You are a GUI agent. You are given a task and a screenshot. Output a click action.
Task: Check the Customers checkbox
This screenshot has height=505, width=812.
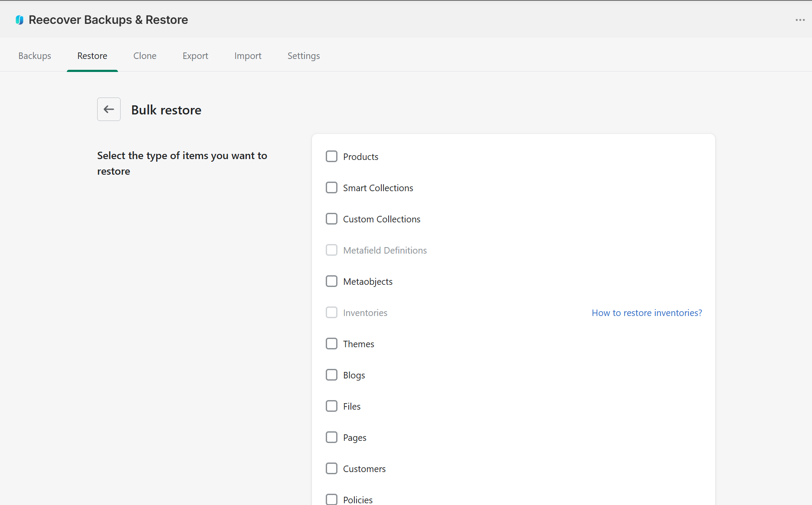[331, 469]
